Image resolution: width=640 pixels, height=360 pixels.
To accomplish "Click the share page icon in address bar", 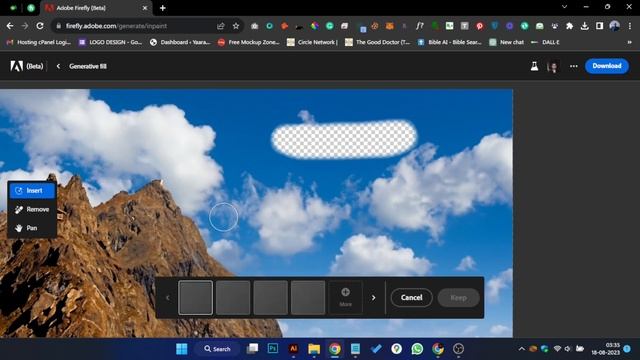I will point(221,26).
